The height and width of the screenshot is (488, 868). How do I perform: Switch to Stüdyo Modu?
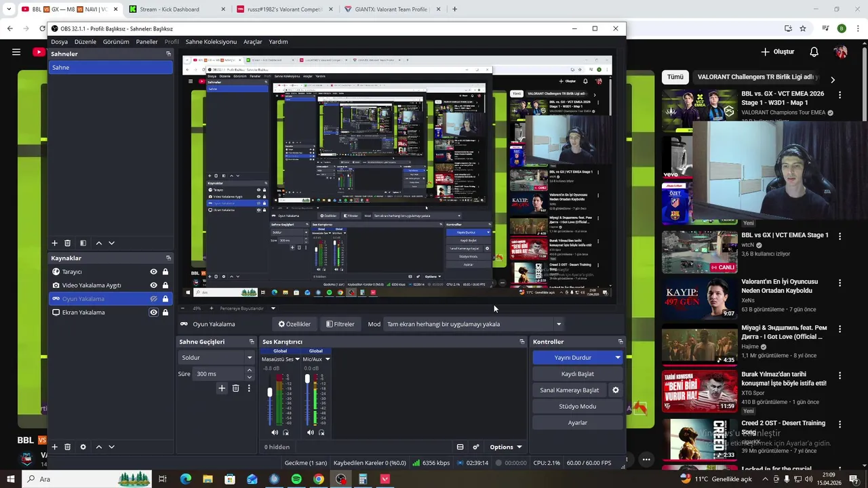pyautogui.click(x=578, y=407)
